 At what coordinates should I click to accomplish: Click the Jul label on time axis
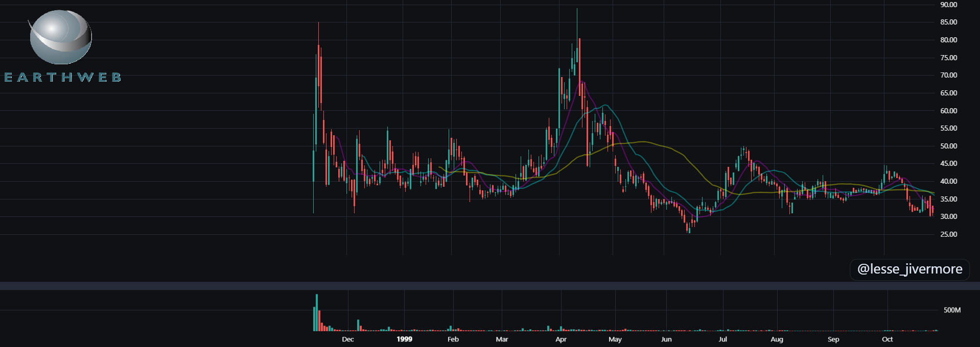pos(722,339)
